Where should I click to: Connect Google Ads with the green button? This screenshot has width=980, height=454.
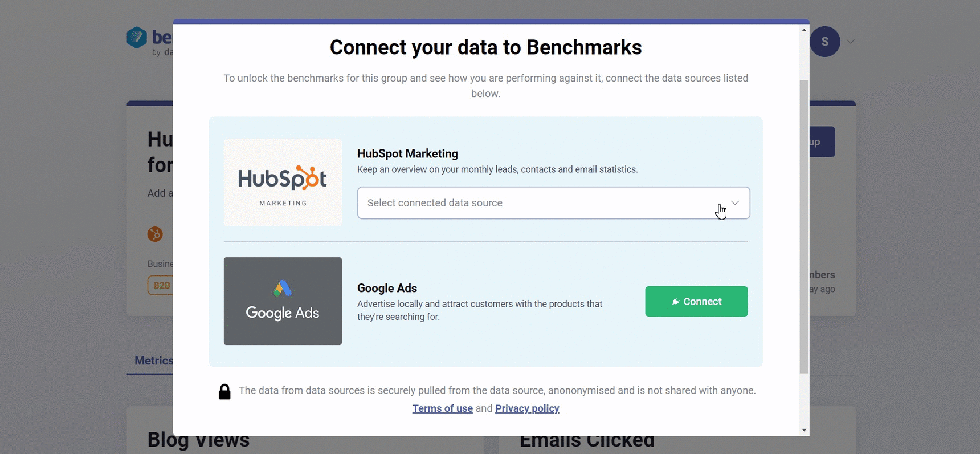tap(696, 301)
